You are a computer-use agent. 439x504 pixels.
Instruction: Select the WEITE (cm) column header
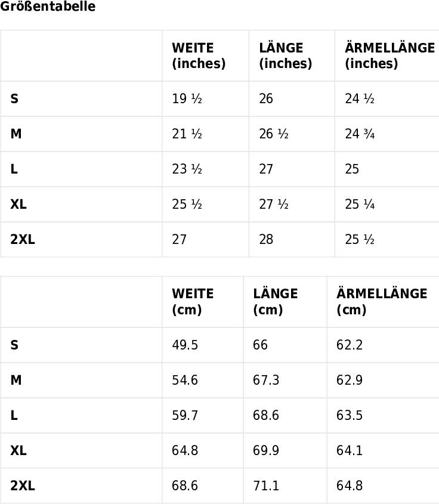pyautogui.click(x=202, y=302)
